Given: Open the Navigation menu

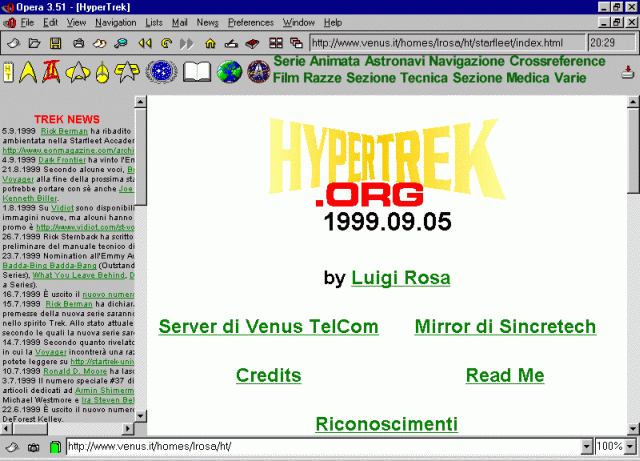Looking at the screenshot, I should (116, 22).
